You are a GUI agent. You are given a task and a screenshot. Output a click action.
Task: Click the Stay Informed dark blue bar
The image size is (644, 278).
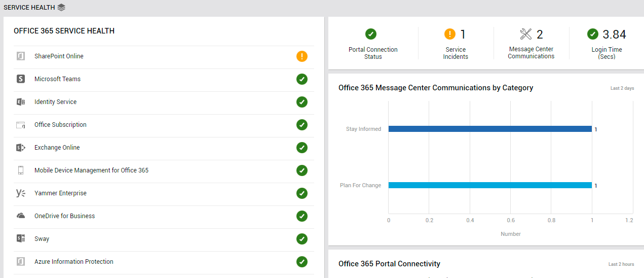tap(490, 129)
